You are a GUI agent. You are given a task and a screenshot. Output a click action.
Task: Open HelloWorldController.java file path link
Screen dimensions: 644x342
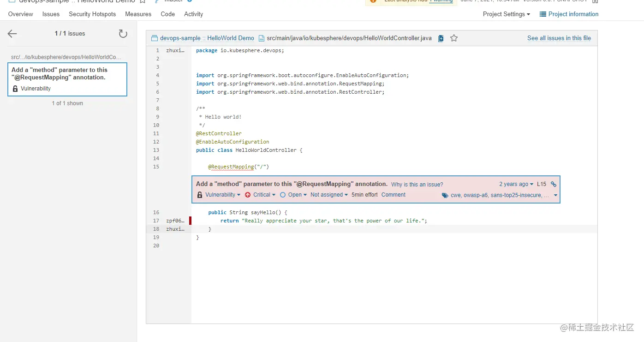pyautogui.click(x=349, y=38)
